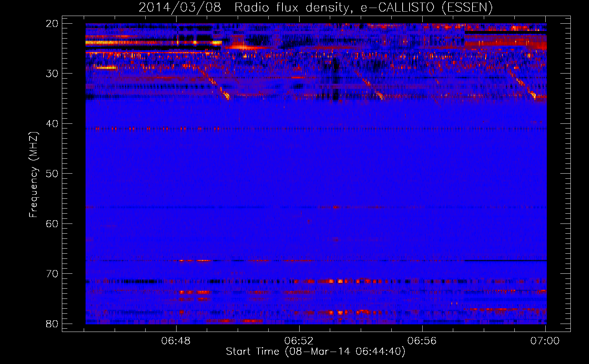Click the time tick label "07:00"
The image size is (589, 364).
pyautogui.click(x=545, y=341)
